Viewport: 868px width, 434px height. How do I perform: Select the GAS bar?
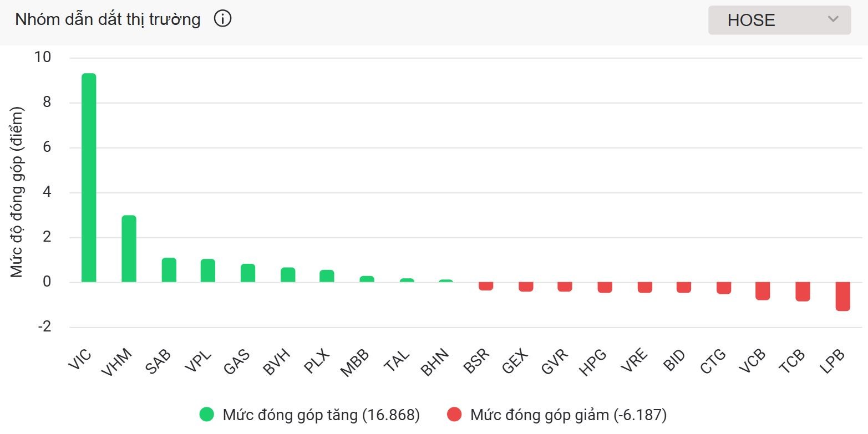[248, 273]
